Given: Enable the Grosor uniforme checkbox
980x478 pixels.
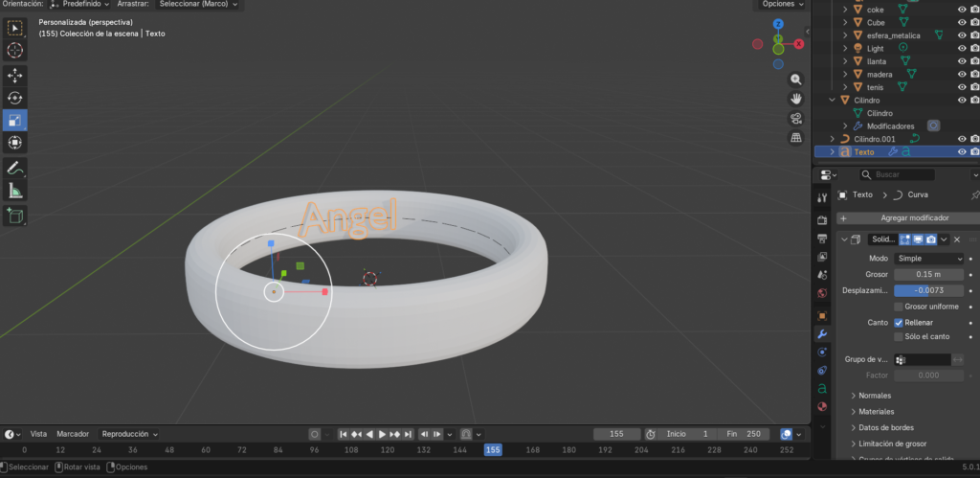Looking at the screenshot, I should pos(898,307).
